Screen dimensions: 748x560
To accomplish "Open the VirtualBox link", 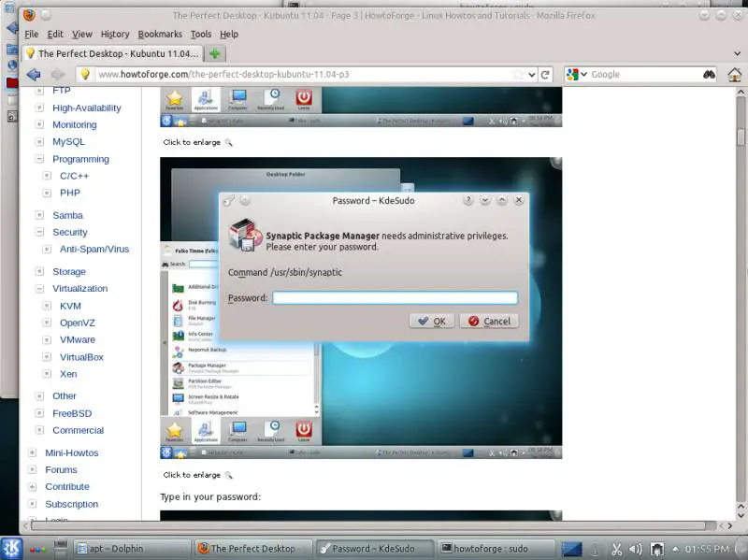I will click(x=81, y=357).
